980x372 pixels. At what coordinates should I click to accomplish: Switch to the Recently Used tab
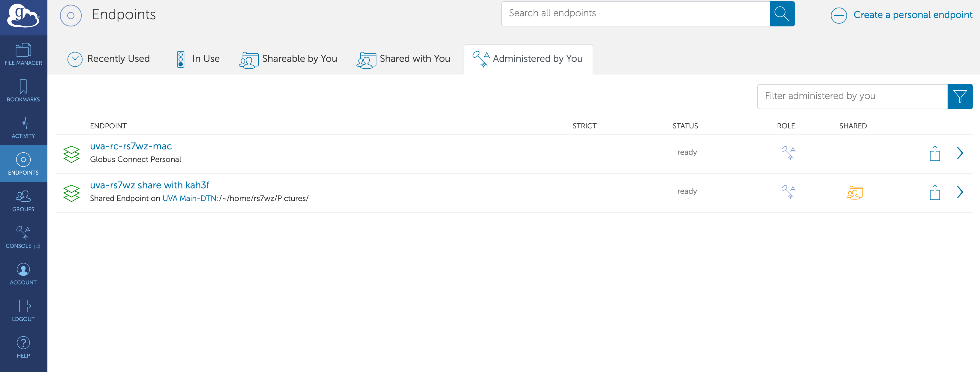(108, 58)
